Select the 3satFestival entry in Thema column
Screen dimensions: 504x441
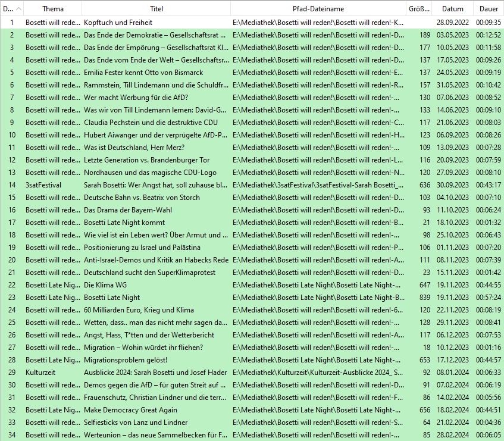click(43, 185)
